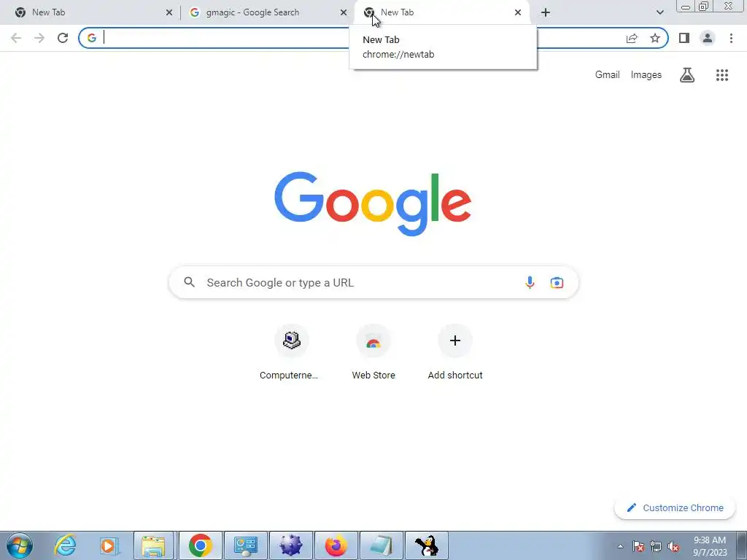Screen dimensions: 747x560
Task: Open the Google apps grid
Action: click(722, 75)
